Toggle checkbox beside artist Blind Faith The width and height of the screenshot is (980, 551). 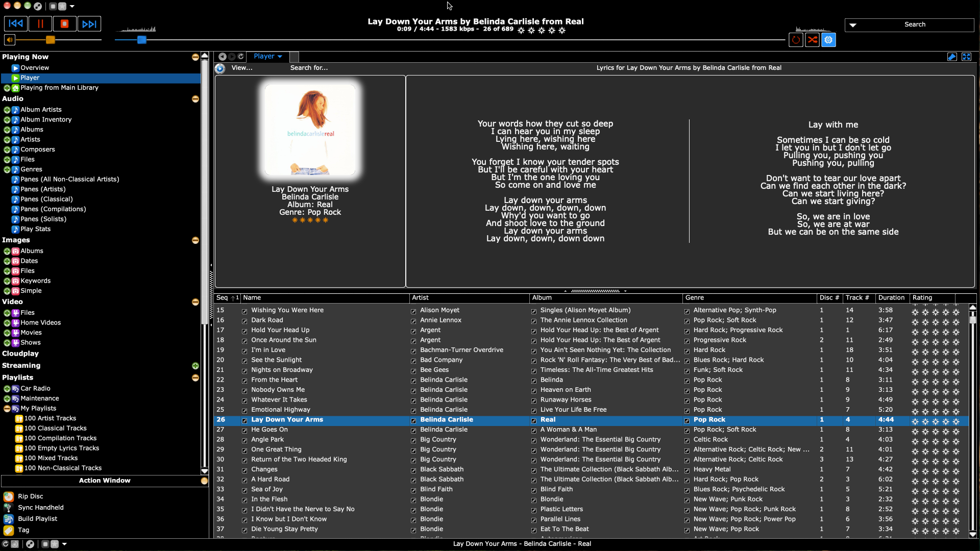pyautogui.click(x=413, y=490)
